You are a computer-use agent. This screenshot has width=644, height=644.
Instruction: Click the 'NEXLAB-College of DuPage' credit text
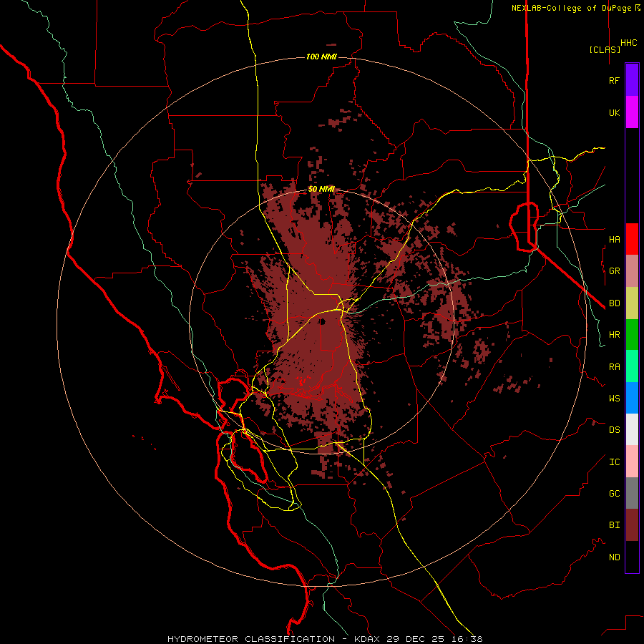(571, 8)
